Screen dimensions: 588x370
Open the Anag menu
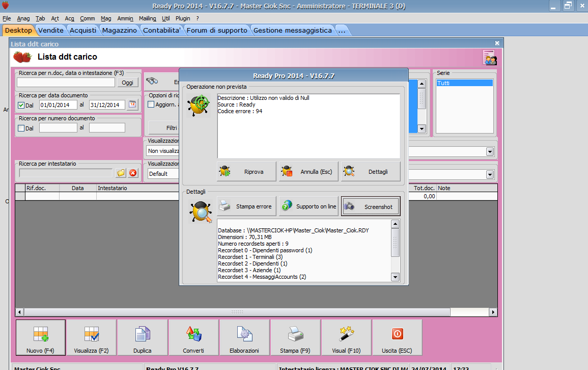pos(23,18)
